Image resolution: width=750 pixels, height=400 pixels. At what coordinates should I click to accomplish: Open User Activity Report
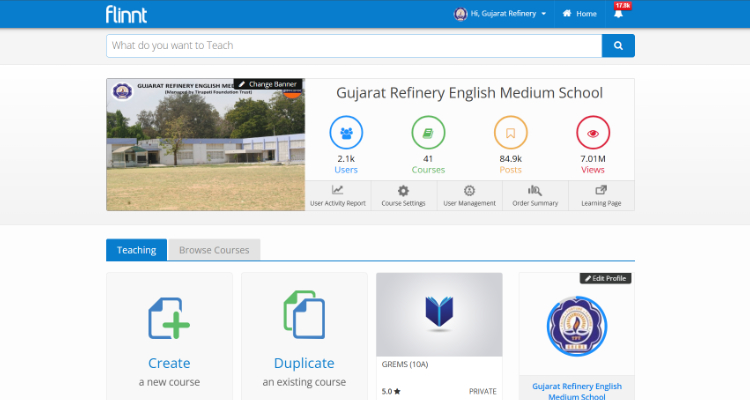click(x=338, y=195)
